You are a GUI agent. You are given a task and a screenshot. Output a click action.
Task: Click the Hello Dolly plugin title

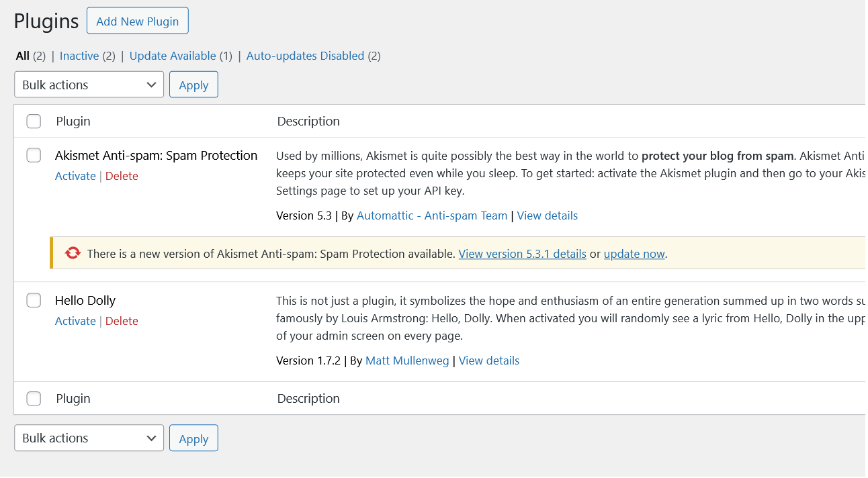click(85, 300)
